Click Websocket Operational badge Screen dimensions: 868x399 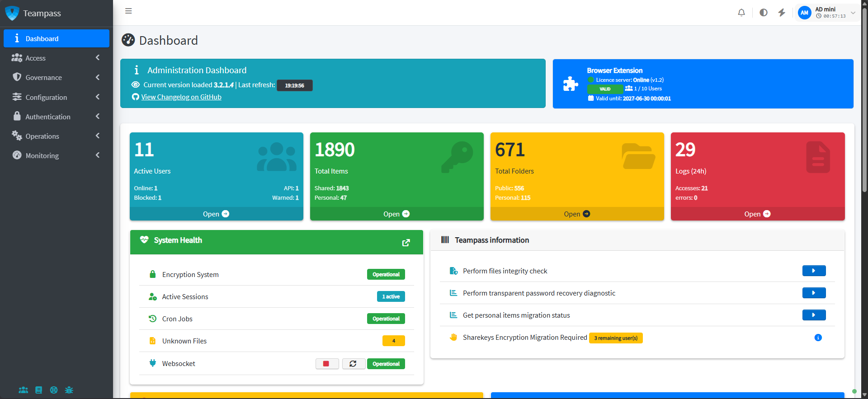[x=386, y=364]
